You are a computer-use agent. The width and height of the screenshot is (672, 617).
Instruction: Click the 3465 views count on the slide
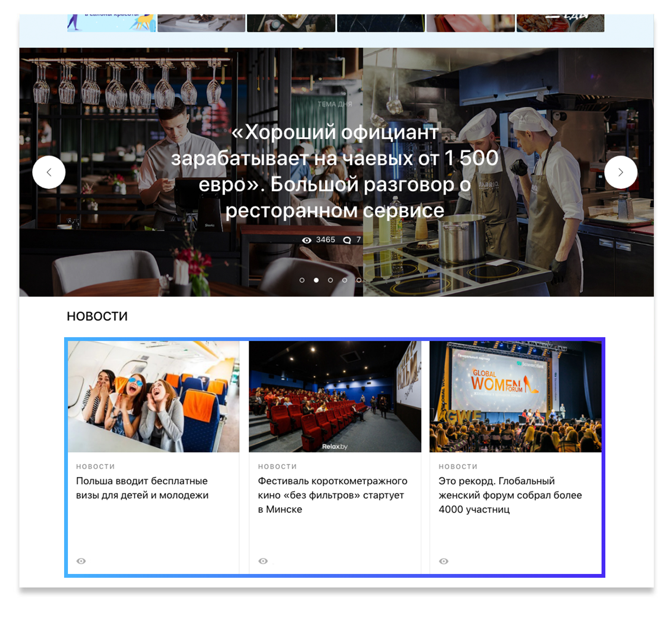pos(326,240)
